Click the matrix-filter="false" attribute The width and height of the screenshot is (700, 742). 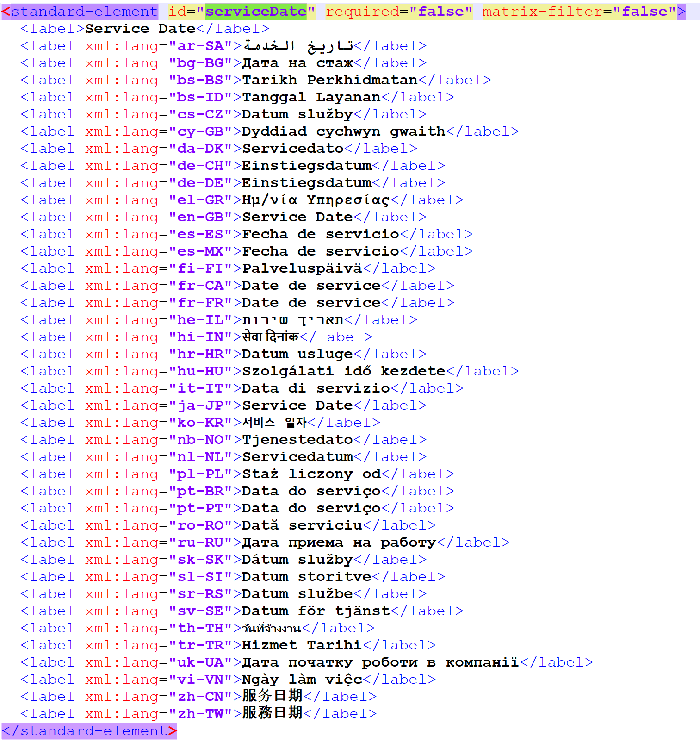579,12
